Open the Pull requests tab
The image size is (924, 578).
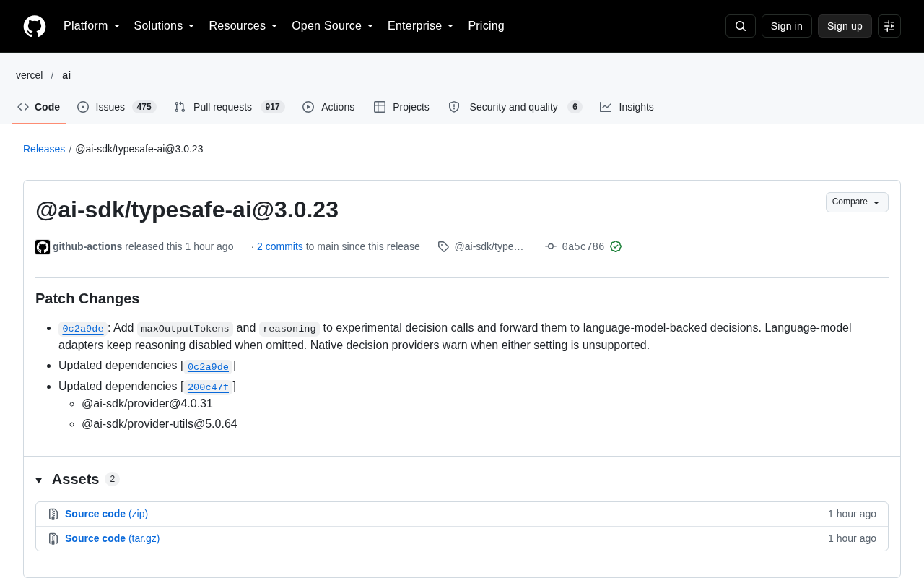coord(230,107)
